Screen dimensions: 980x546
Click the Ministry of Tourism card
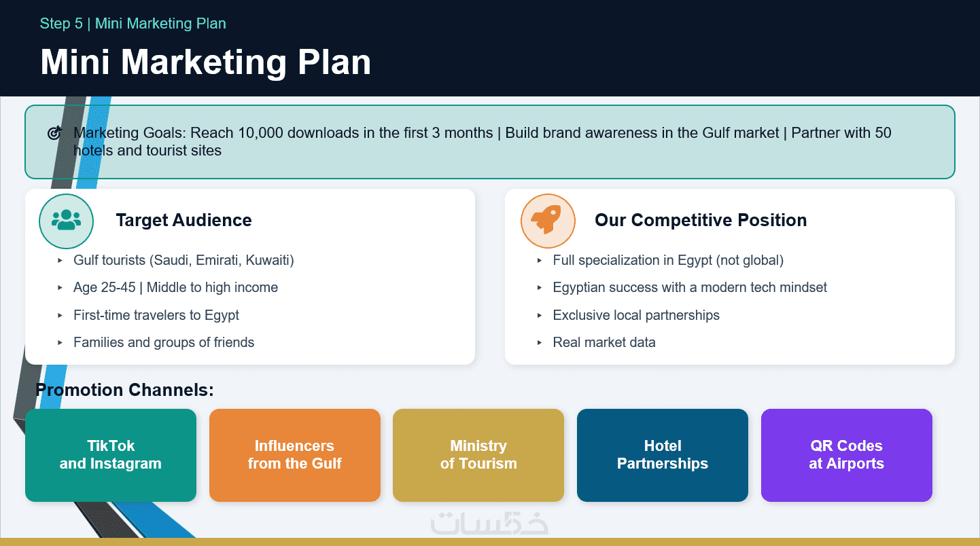tap(478, 455)
